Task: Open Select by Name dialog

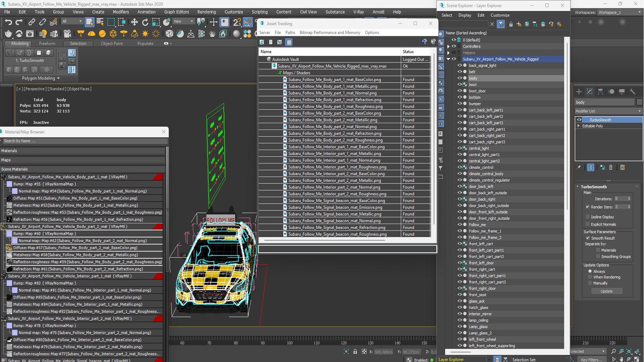Action: tap(100, 22)
